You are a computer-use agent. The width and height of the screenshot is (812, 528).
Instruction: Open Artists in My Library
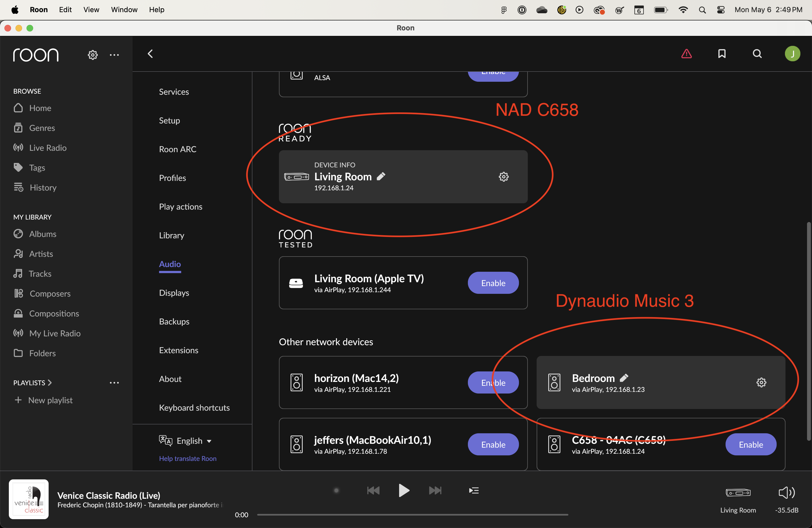tap(33, 254)
